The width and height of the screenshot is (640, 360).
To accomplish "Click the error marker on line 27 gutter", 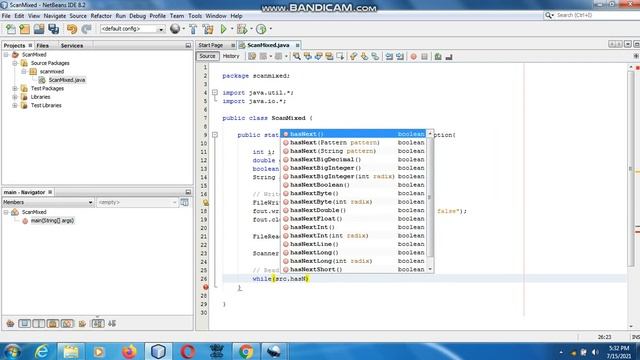I will [206, 287].
